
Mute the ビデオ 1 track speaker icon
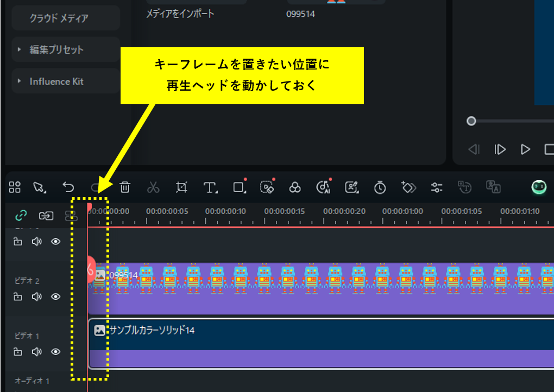36,352
